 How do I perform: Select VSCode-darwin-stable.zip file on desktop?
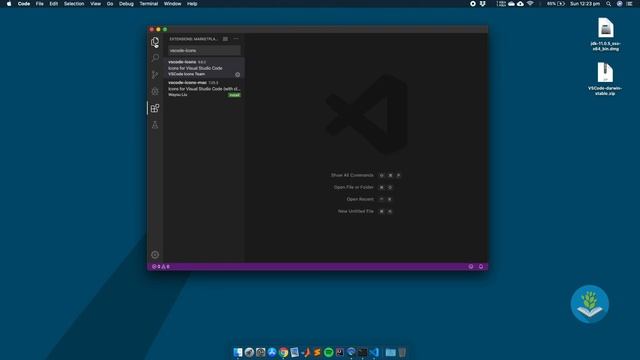click(605, 79)
